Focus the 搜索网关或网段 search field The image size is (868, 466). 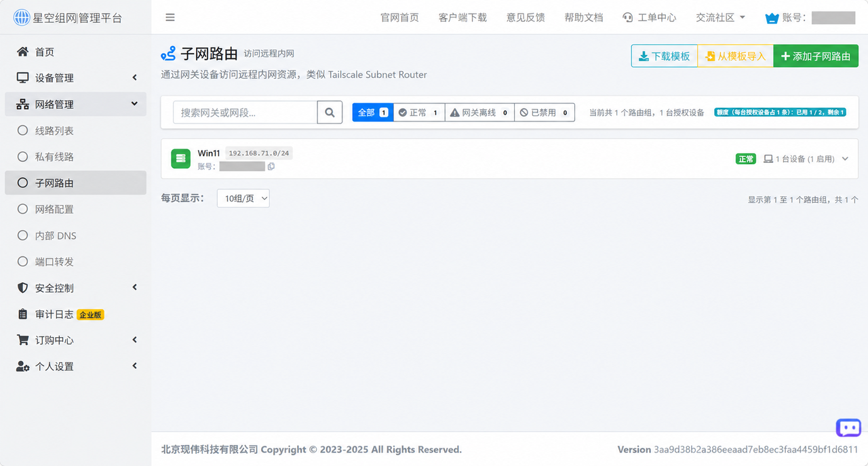click(245, 113)
